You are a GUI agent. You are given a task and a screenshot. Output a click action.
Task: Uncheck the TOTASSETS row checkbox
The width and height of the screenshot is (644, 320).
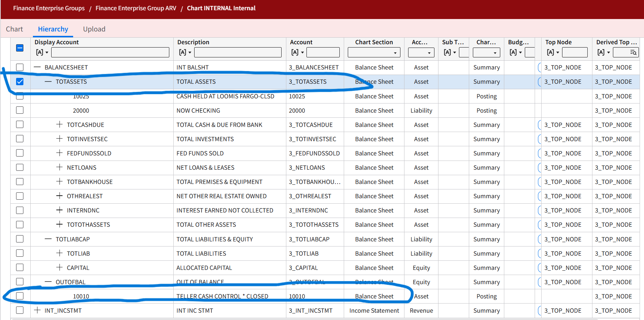coord(20,82)
